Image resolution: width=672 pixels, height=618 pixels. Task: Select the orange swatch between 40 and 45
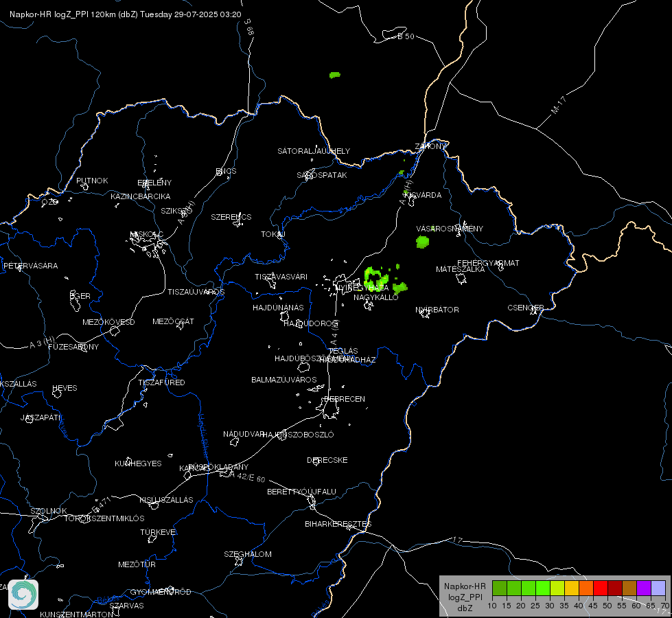click(x=586, y=588)
